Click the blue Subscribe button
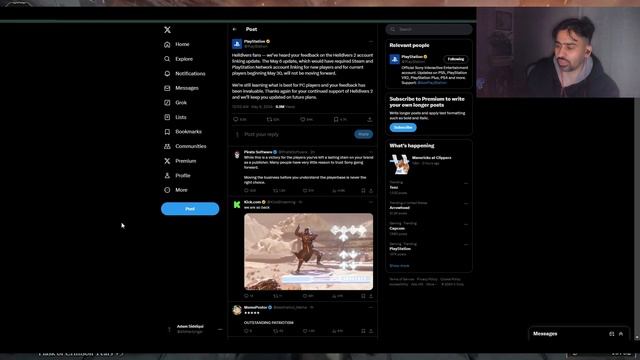Viewport: 640px width, 360px height. tap(403, 127)
